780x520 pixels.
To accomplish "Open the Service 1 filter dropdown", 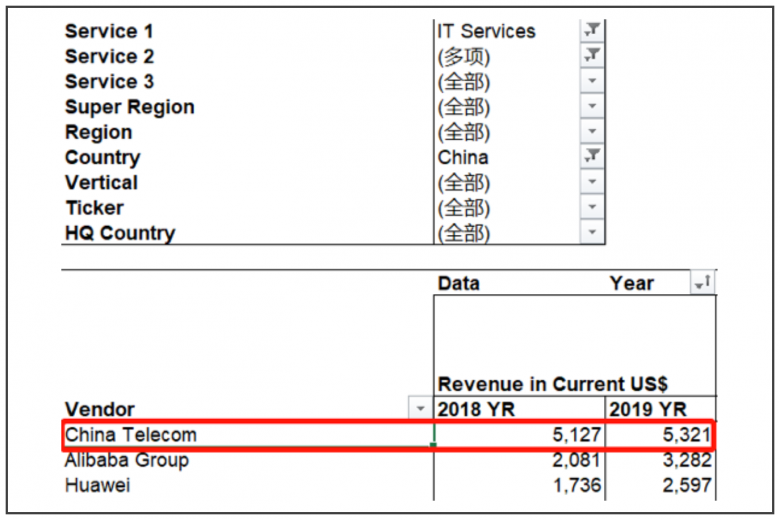I will coord(592,30).
